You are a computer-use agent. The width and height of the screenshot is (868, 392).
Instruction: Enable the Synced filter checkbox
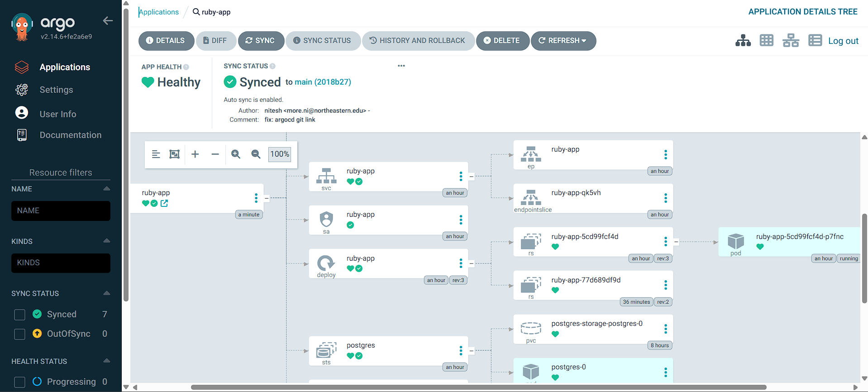coord(20,315)
